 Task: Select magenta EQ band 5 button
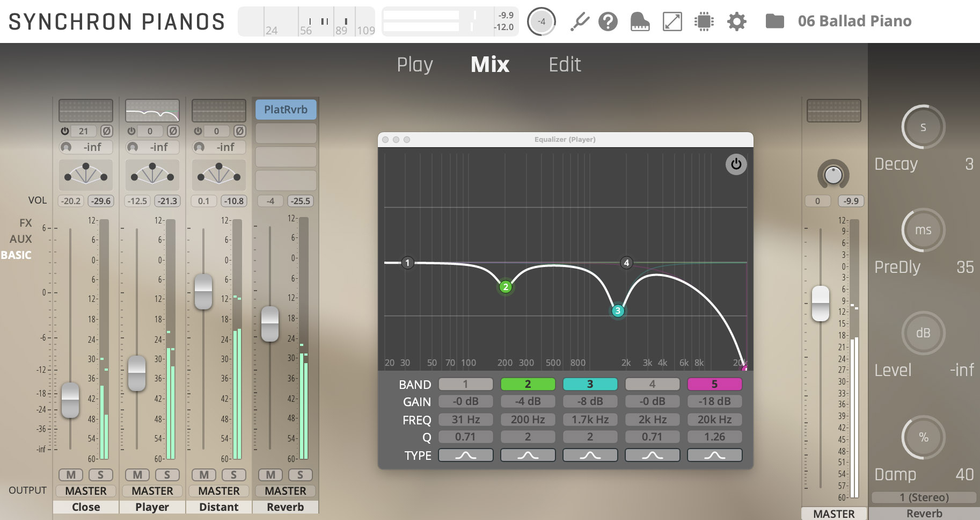coord(715,384)
